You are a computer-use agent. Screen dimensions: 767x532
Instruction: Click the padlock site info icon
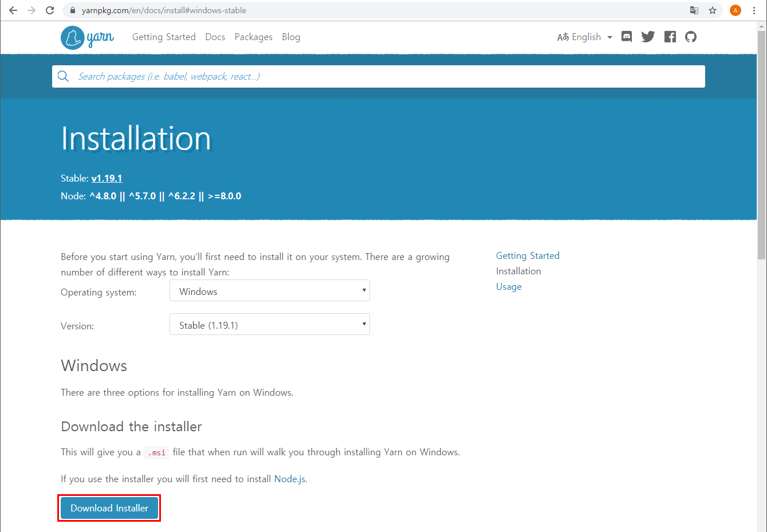coord(72,10)
